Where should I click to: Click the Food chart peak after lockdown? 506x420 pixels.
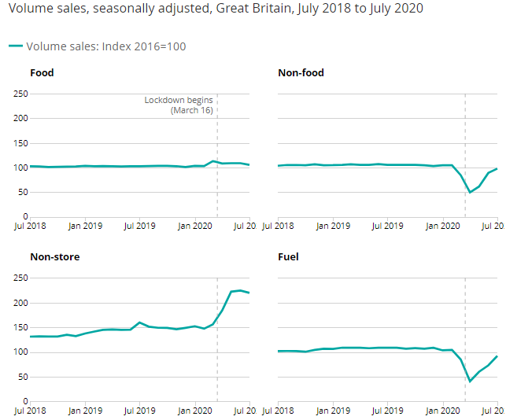coord(213,160)
